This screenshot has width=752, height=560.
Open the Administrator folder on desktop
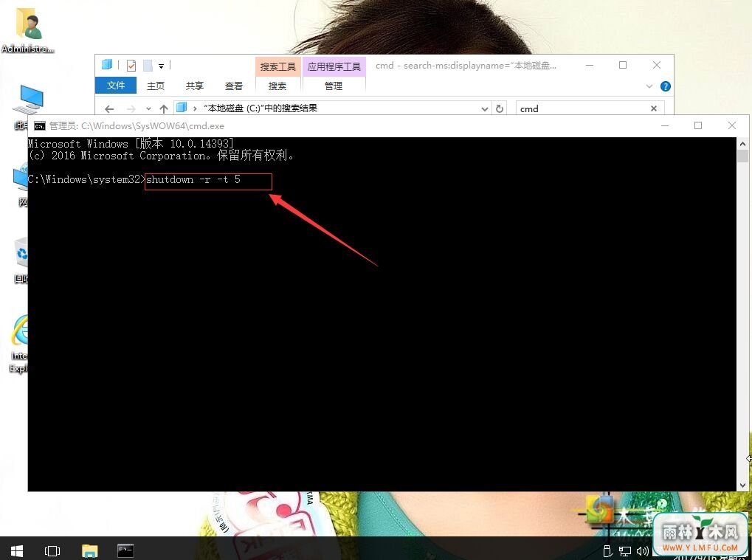click(28, 30)
